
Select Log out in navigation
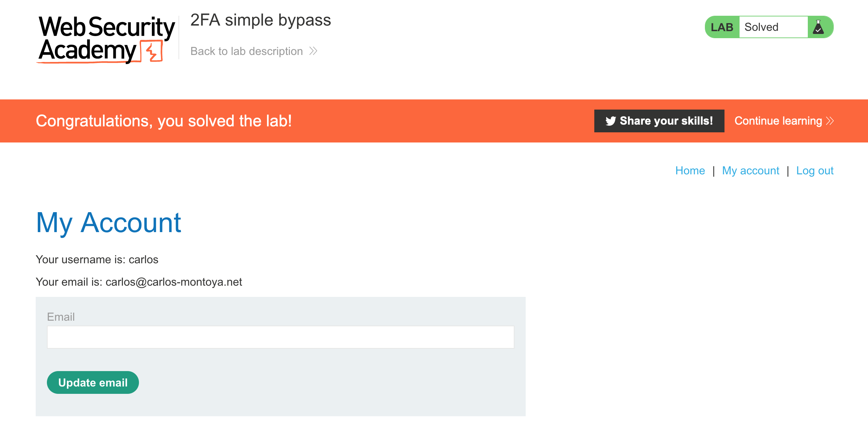pos(815,170)
